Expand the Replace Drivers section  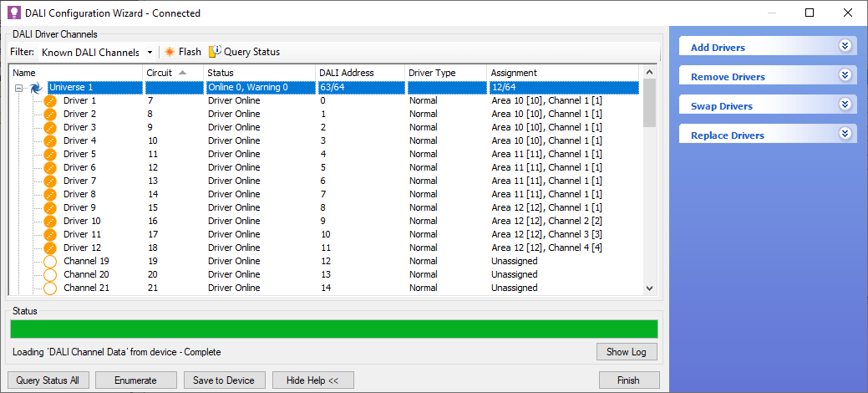coord(845,135)
